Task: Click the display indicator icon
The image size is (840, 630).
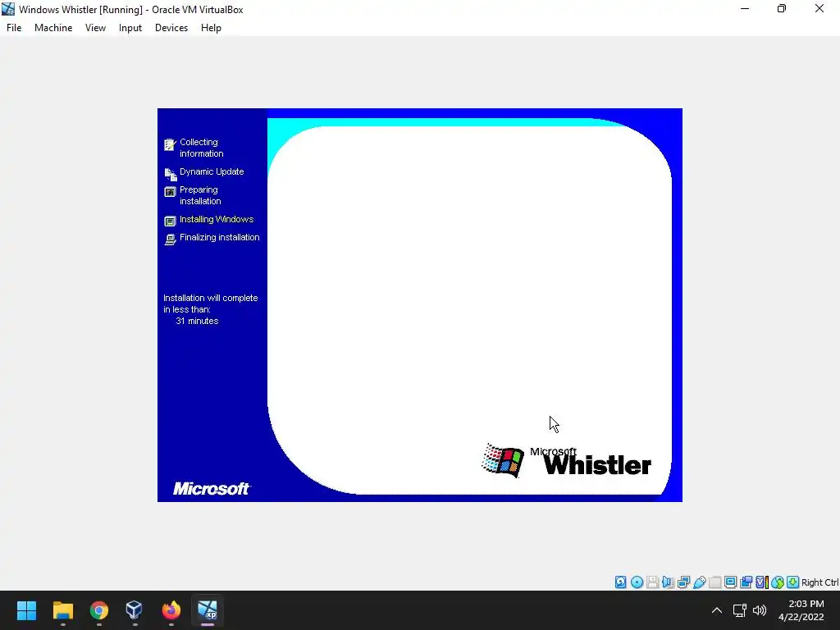Action: point(730,582)
